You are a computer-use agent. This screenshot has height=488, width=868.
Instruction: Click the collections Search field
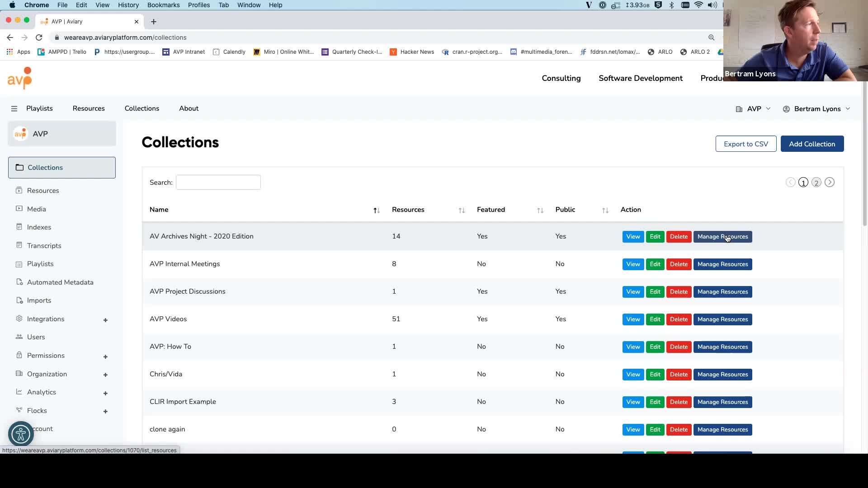click(x=218, y=182)
